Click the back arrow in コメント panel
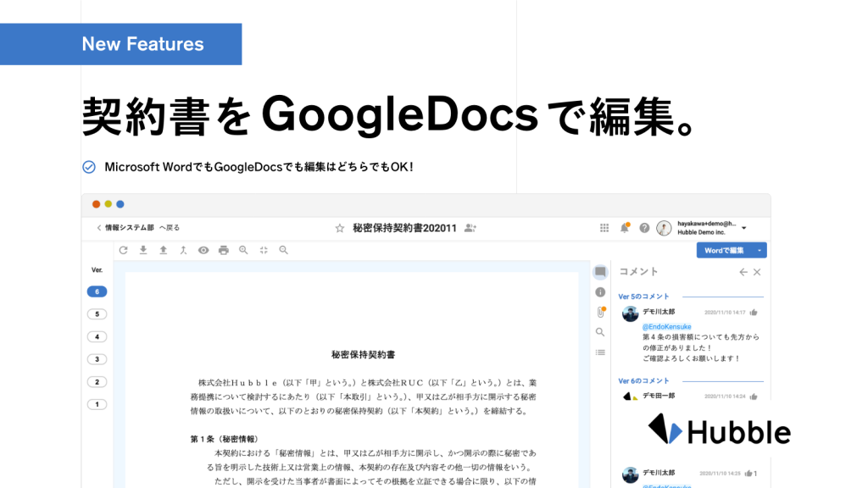868x488 pixels. [x=743, y=272]
